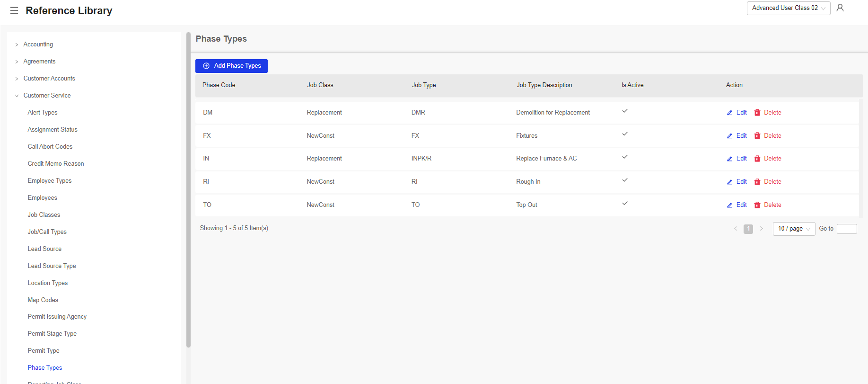
Task: Collapse the Customer Service section
Action: click(17, 96)
